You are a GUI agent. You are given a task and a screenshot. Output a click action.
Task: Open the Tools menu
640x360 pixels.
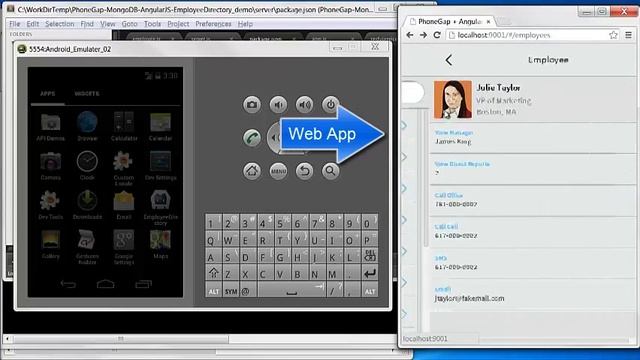152,24
